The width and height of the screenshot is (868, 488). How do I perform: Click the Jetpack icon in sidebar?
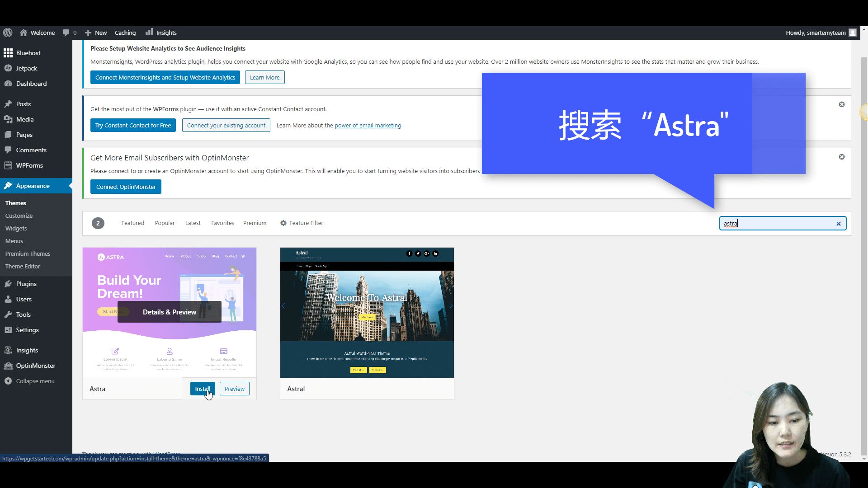pyautogui.click(x=8, y=68)
